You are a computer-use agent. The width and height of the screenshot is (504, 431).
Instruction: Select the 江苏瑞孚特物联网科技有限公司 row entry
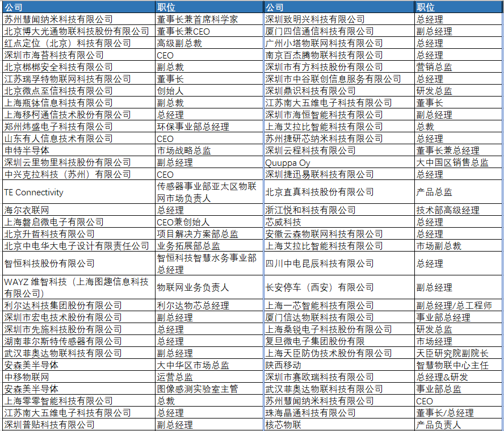point(78,79)
